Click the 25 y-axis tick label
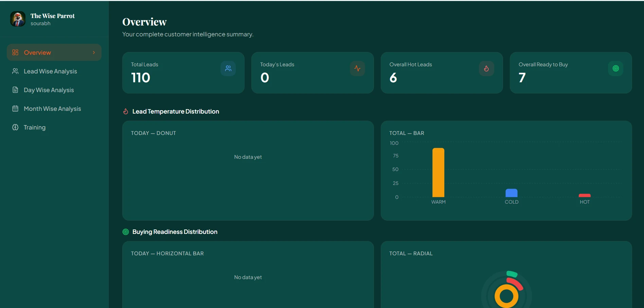The width and height of the screenshot is (644, 308). [x=396, y=183]
